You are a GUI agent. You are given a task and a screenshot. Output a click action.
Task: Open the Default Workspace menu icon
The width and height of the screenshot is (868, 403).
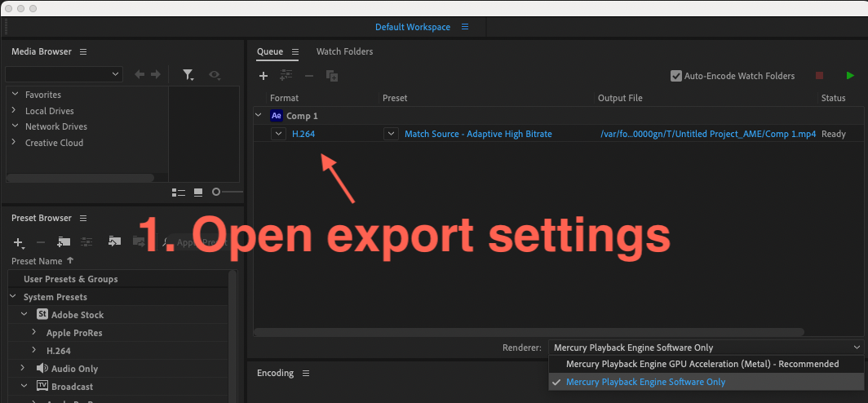[x=465, y=27]
